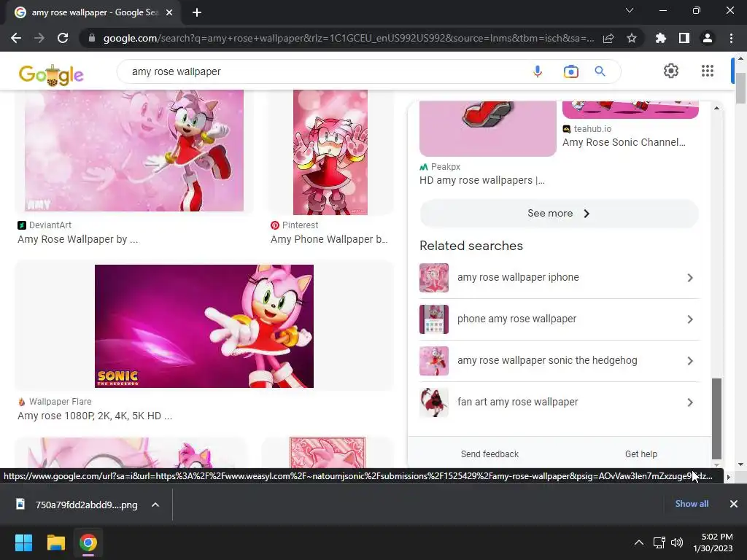The width and height of the screenshot is (747, 560).
Task: Reload the current page
Action: 63,38
